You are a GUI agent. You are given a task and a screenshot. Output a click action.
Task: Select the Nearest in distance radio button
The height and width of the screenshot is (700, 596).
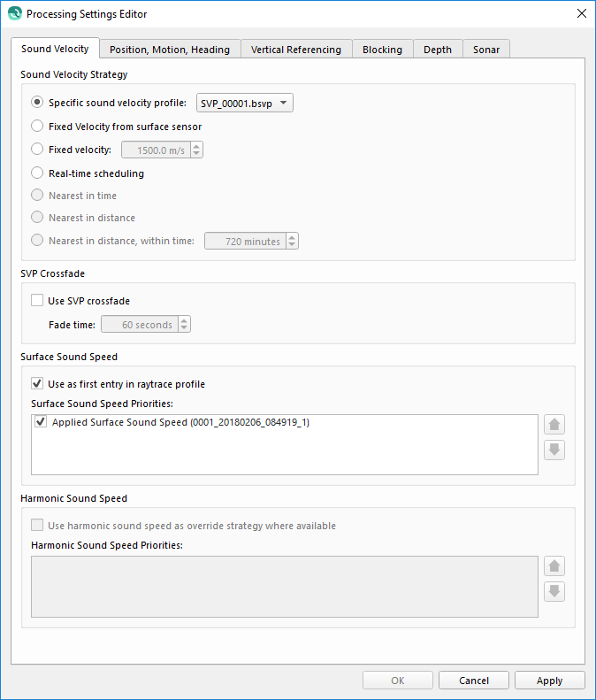pyautogui.click(x=37, y=218)
